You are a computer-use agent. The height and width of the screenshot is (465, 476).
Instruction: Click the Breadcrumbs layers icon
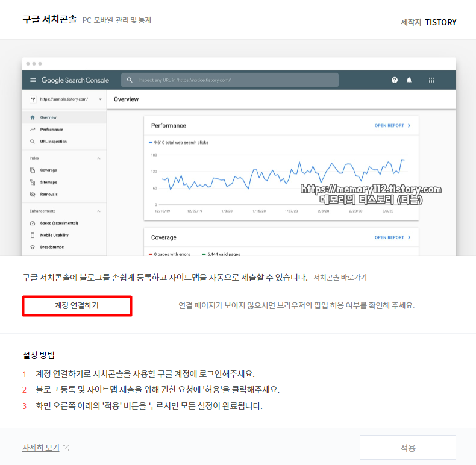coord(33,247)
